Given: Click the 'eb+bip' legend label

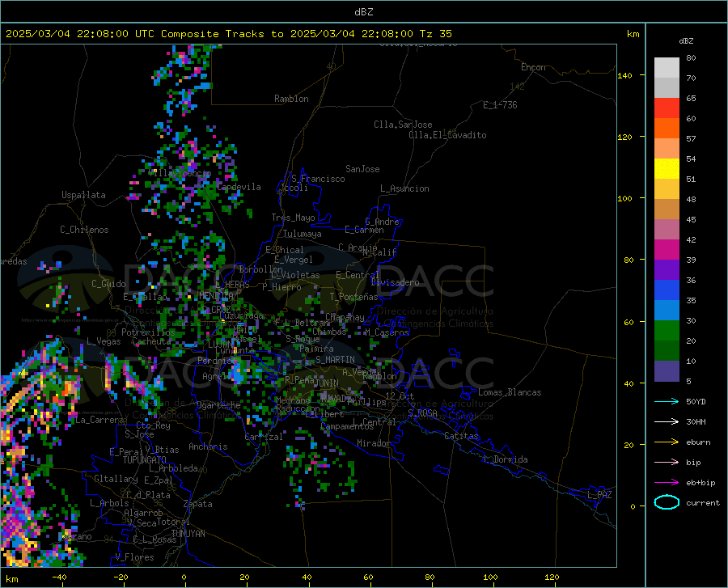Looking at the screenshot, I should [x=700, y=483].
